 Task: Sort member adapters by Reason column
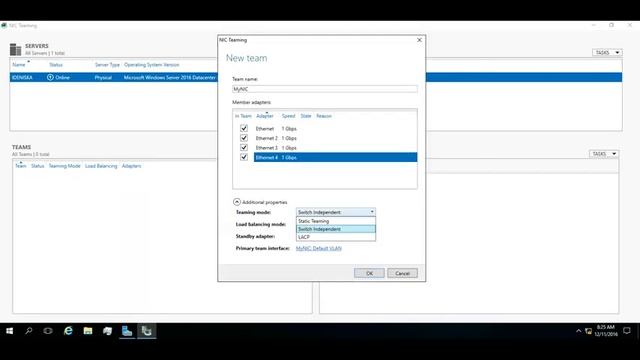(x=324, y=116)
